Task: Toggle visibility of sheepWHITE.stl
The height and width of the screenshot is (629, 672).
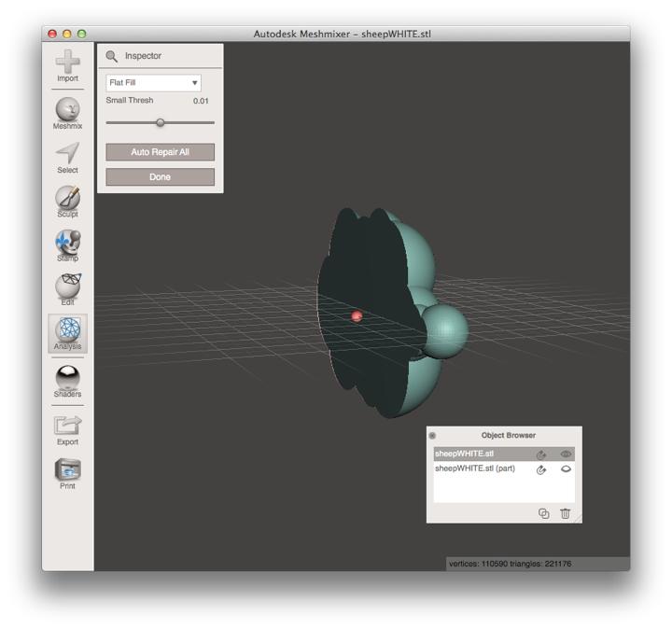Action: tap(566, 454)
